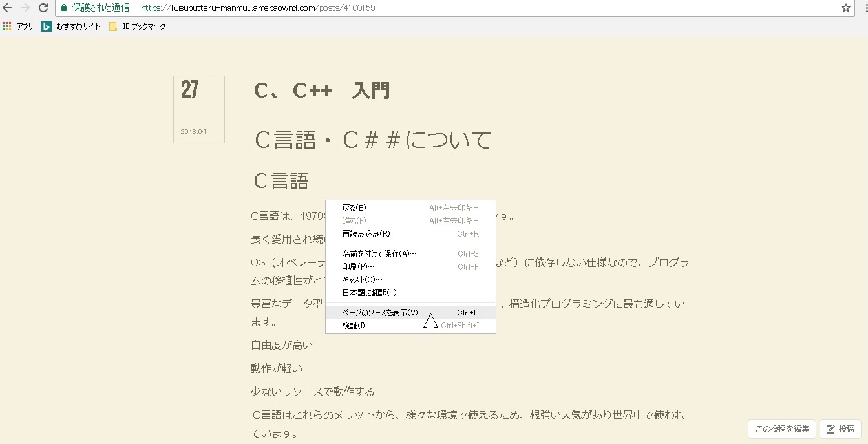868x444 pixels.
Task: Reload the page with the refresh icon
Action: click(43, 8)
